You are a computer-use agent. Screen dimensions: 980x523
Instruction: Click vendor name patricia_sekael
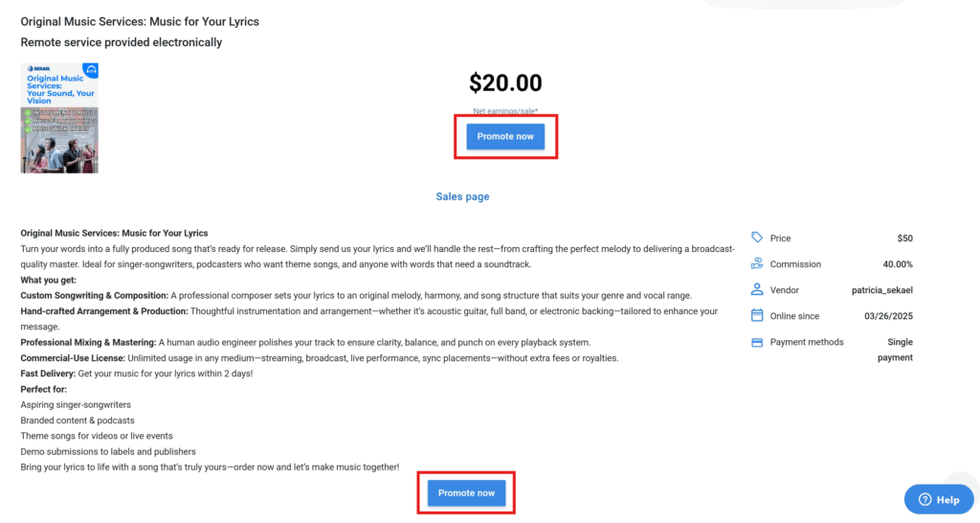point(881,290)
